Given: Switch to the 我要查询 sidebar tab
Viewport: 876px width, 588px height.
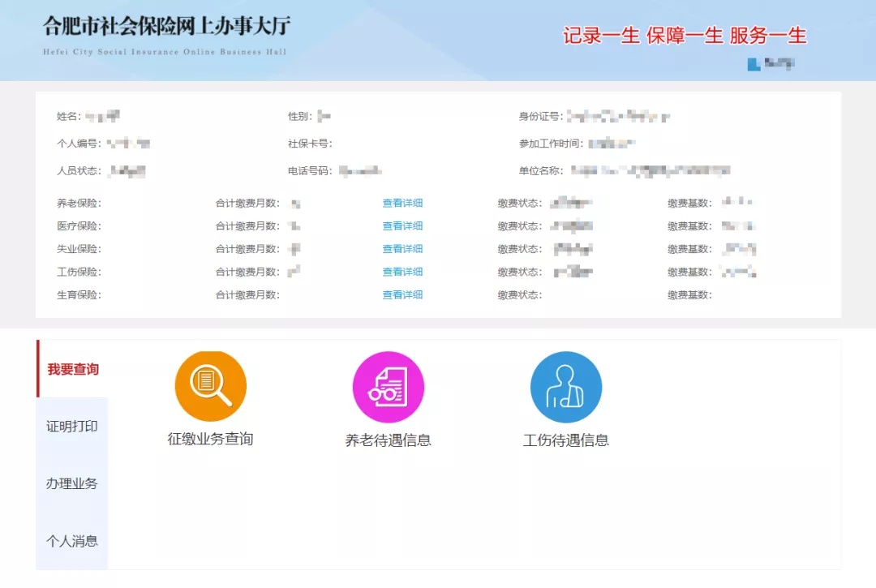Looking at the screenshot, I should tap(71, 368).
